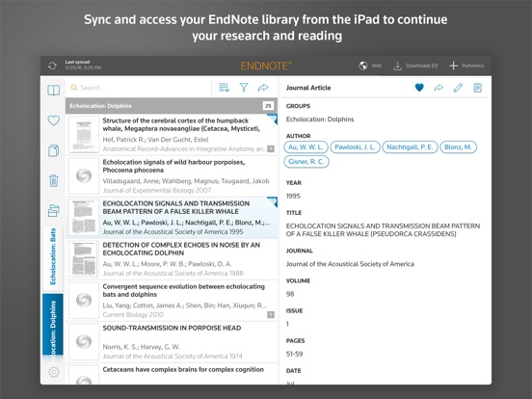The image size is (532, 399).
Task: Tap the sync refresh icon
Action: tap(52, 66)
